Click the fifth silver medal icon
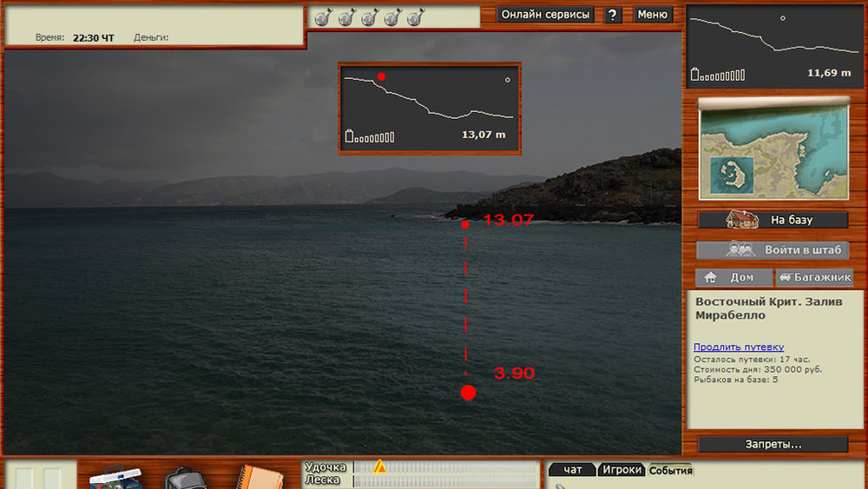 tap(414, 17)
